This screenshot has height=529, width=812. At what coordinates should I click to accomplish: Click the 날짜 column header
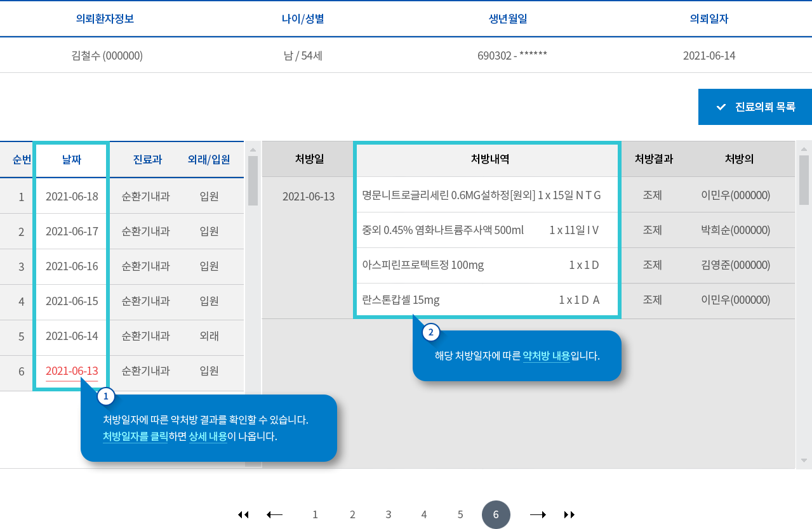click(72, 160)
